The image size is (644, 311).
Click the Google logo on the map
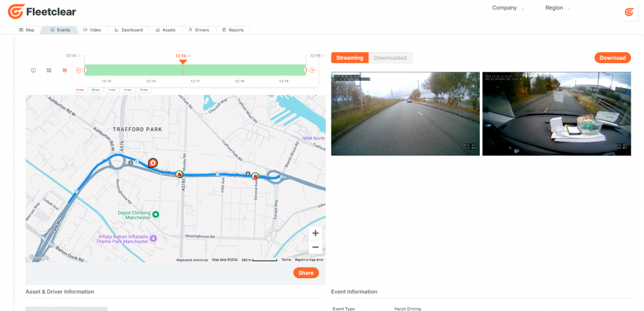[x=38, y=257]
